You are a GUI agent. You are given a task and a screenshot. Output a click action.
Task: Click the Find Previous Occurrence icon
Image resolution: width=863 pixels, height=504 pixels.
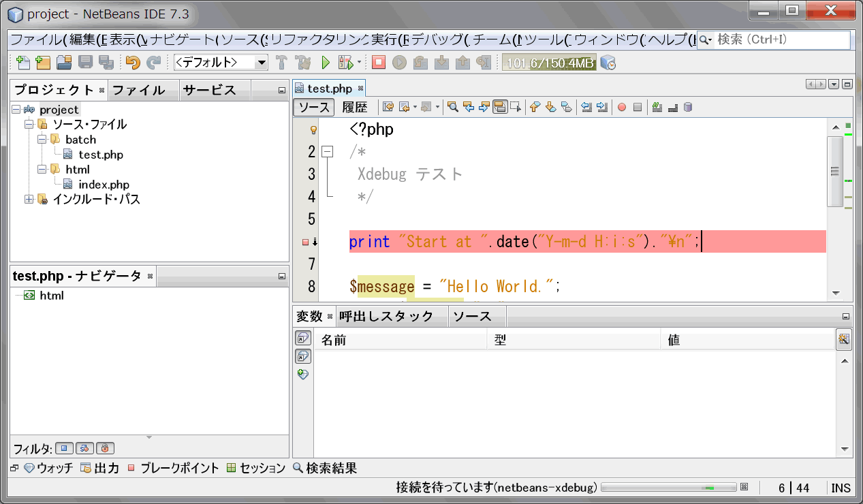click(469, 107)
